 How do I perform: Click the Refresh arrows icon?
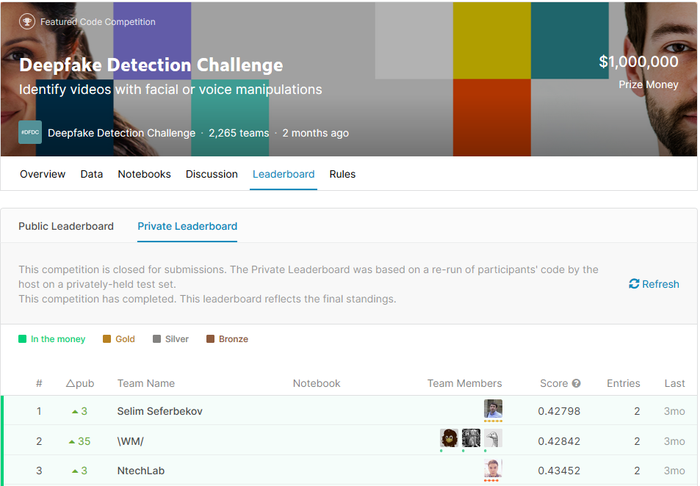[634, 284]
